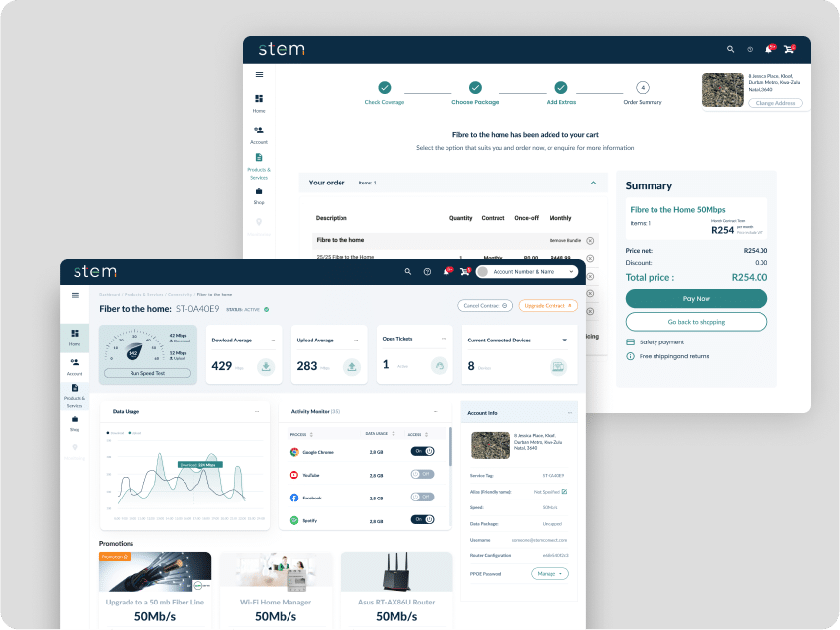Enable access for YouTube
Image resolution: width=840 pixels, height=630 pixels.
[422, 474]
